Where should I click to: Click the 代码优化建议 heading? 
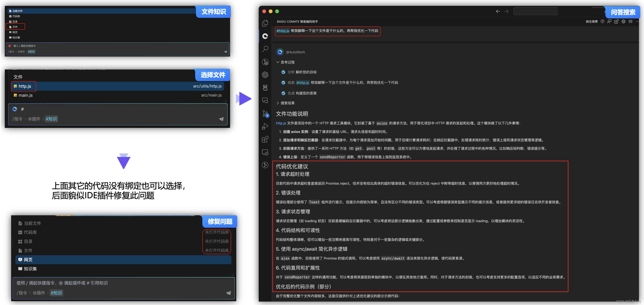[292, 166]
